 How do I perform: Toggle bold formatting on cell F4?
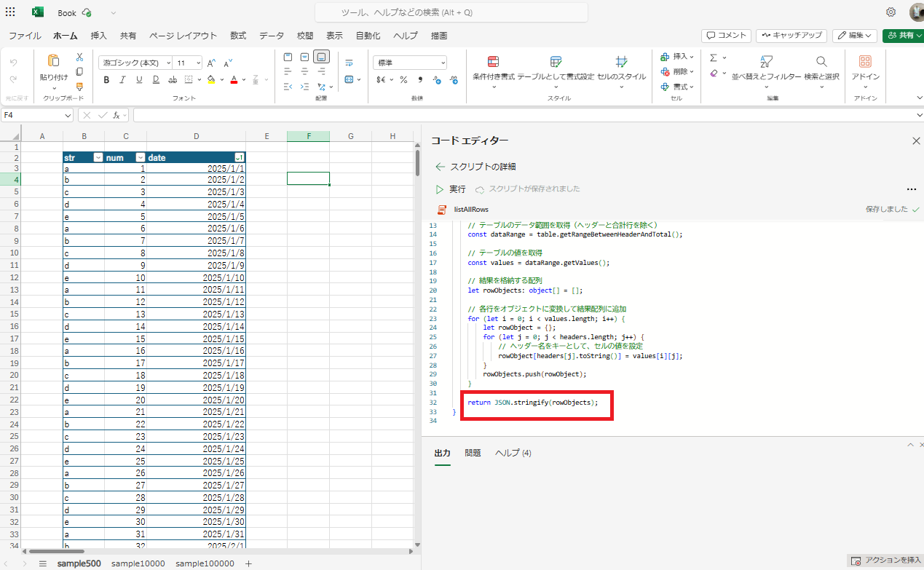click(106, 80)
